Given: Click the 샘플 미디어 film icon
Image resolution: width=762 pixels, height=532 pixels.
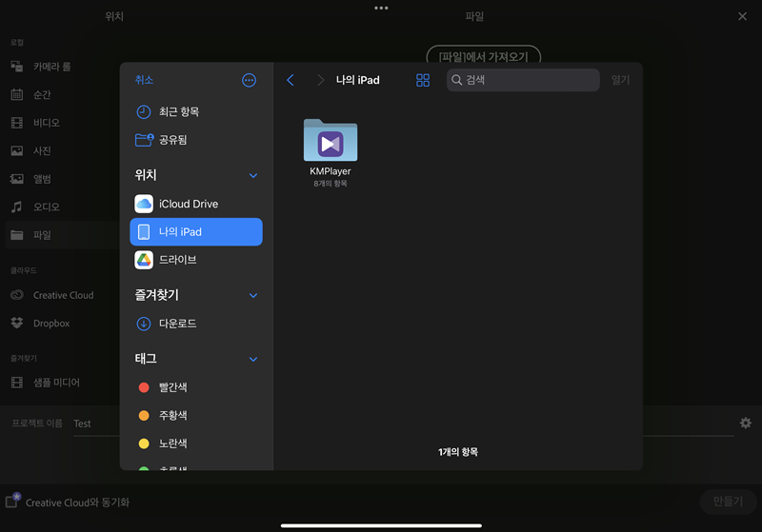Looking at the screenshot, I should pyautogui.click(x=17, y=383).
